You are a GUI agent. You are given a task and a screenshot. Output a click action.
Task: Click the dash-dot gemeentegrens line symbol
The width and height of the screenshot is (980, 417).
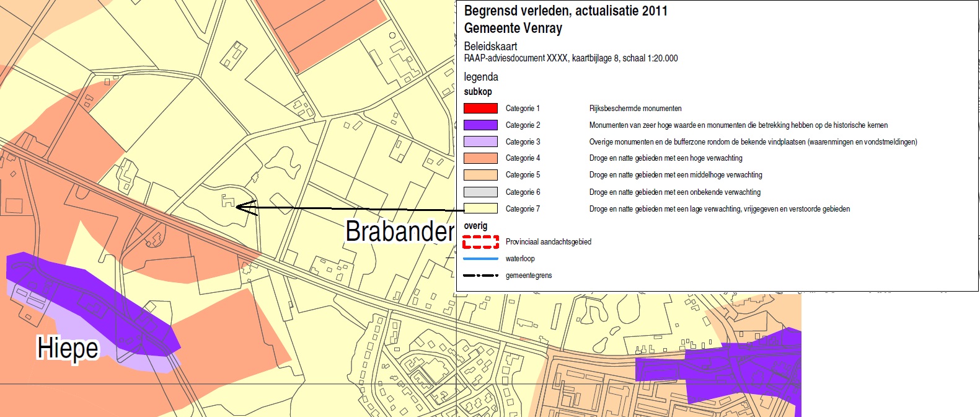pyautogui.click(x=480, y=275)
